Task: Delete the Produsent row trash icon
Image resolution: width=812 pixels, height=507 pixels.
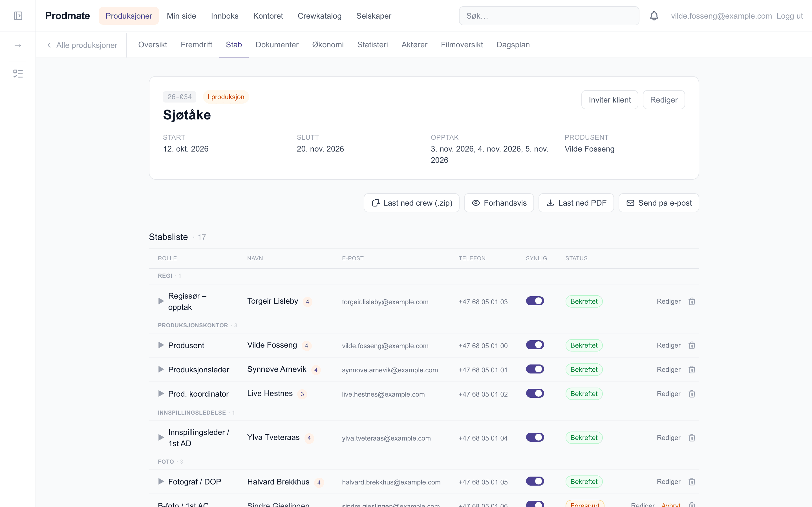Action: (x=692, y=345)
